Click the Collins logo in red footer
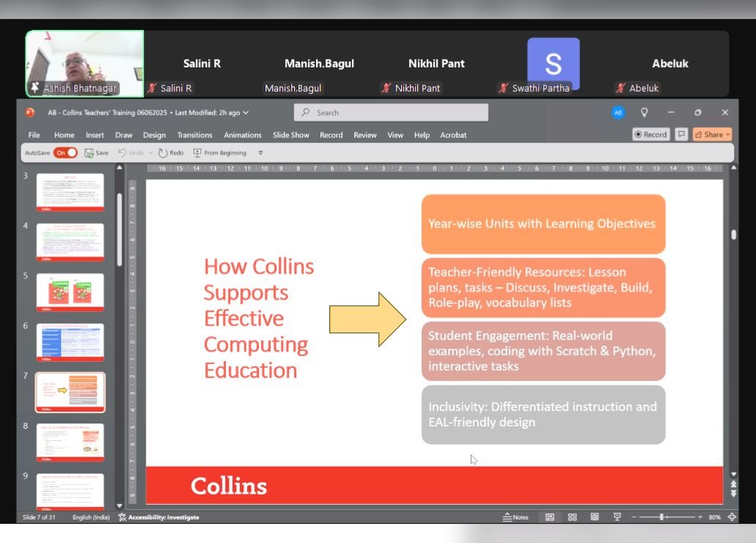 229,486
